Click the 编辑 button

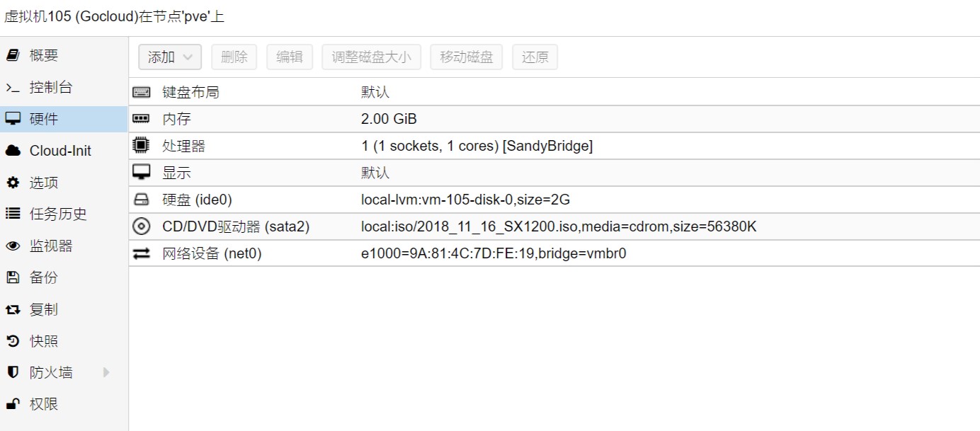point(290,57)
